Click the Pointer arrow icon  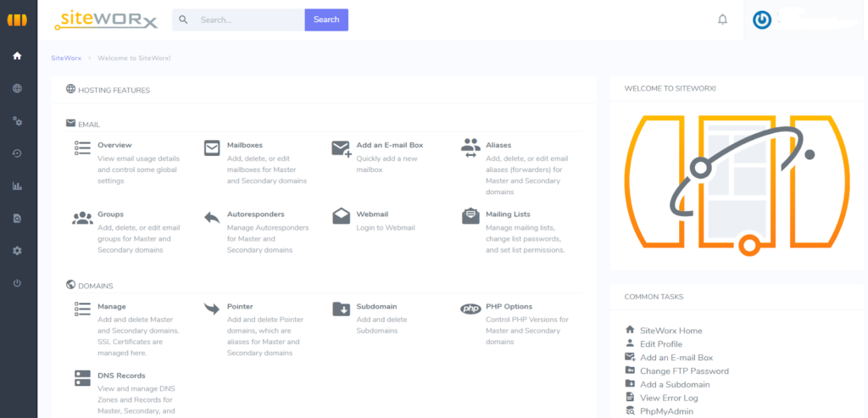tap(212, 309)
